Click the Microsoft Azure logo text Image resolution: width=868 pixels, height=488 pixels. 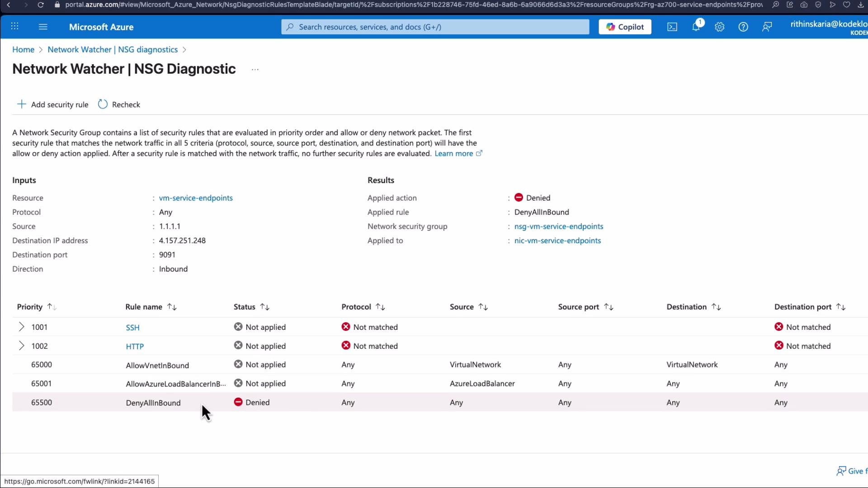[x=101, y=27]
